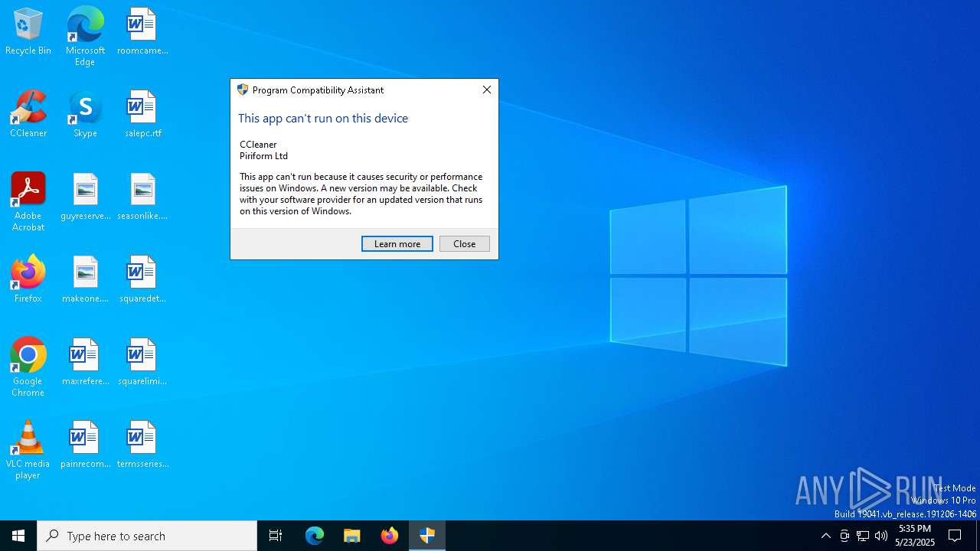Show hidden system tray icons
980x551 pixels.
pyautogui.click(x=826, y=536)
